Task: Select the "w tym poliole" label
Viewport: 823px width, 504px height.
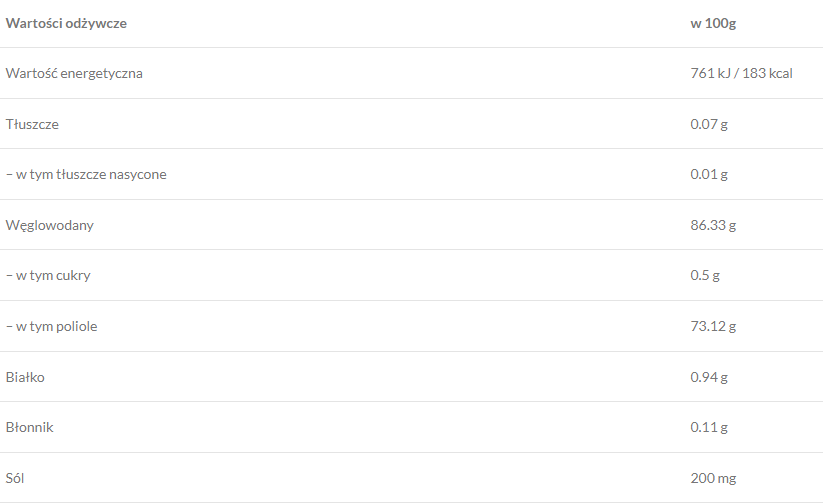Action: pos(52,326)
